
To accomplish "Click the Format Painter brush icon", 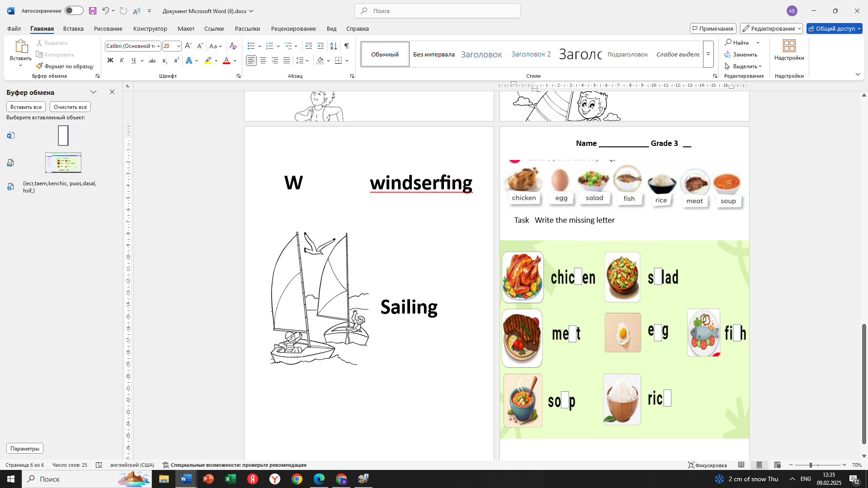I will pos(40,66).
